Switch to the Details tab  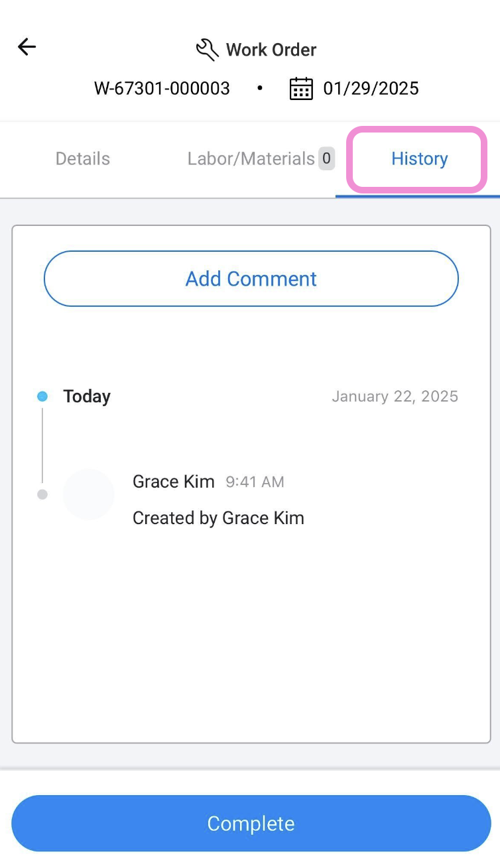[83, 159]
